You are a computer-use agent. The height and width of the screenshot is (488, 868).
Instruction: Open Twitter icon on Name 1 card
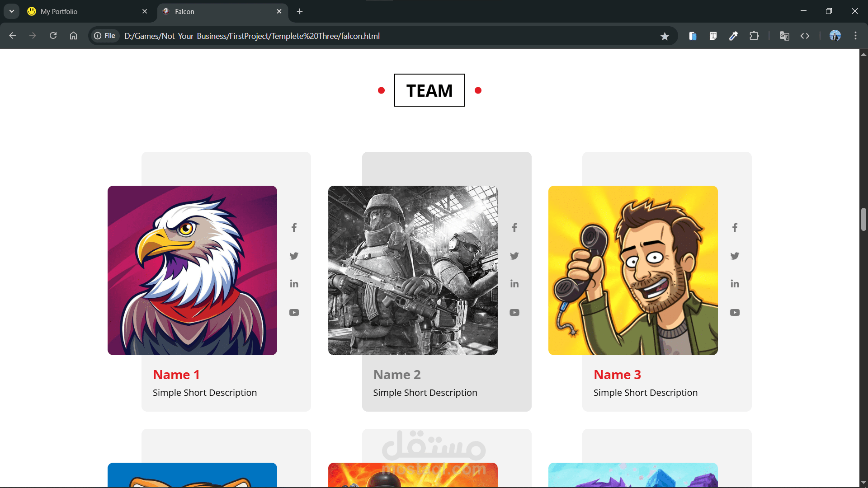tap(294, 256)
